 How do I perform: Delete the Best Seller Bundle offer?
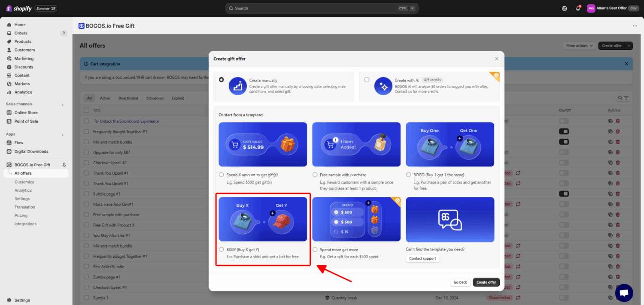tap(618, 267)
